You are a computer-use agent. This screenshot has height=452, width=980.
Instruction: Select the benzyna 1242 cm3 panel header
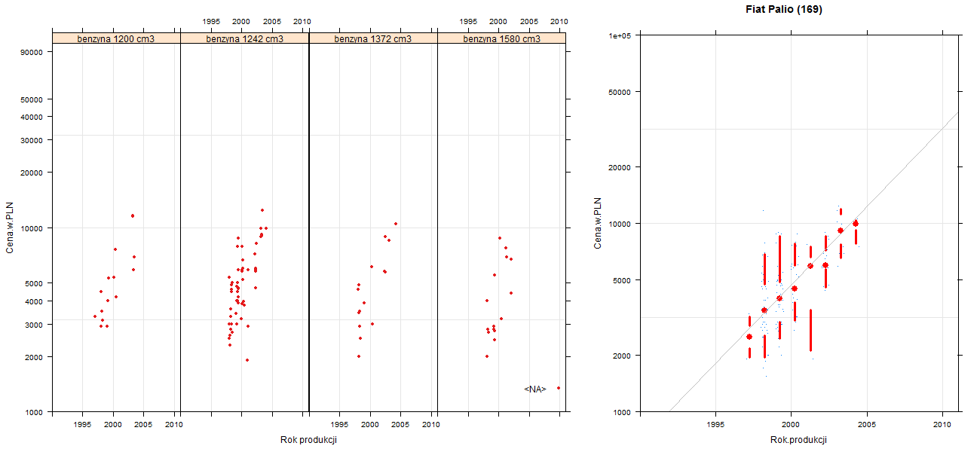coord(245,38)
